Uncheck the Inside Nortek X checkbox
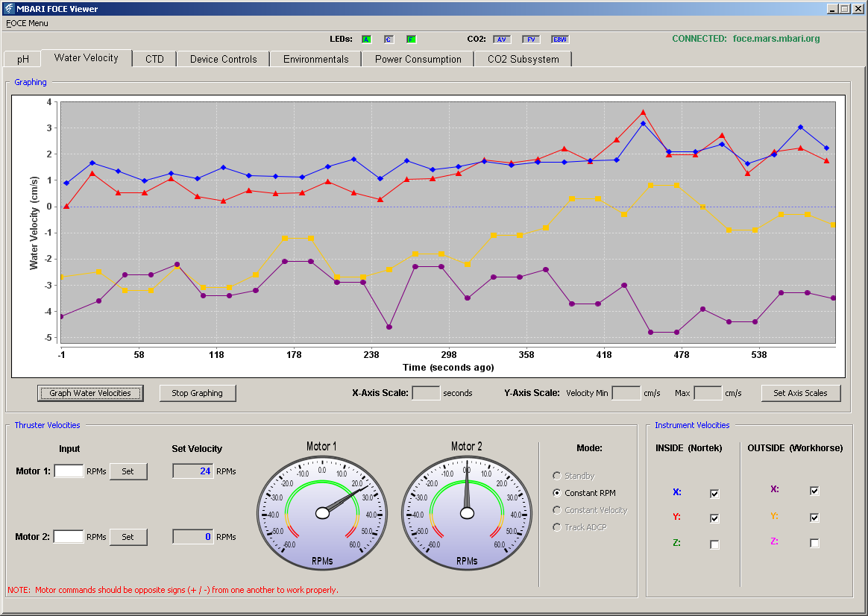Image resolution: width=868 pixels, height=616 pixels. (714, 494)
